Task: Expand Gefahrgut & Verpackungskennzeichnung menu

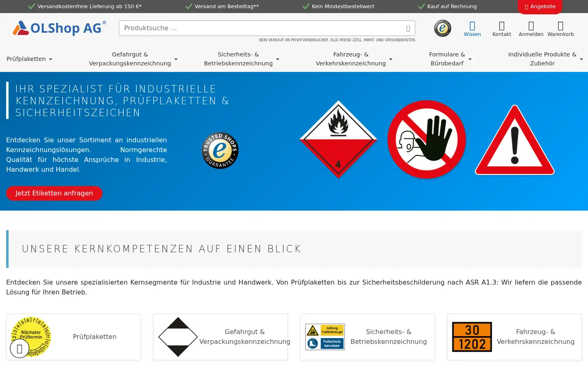Action: point(133,59)
